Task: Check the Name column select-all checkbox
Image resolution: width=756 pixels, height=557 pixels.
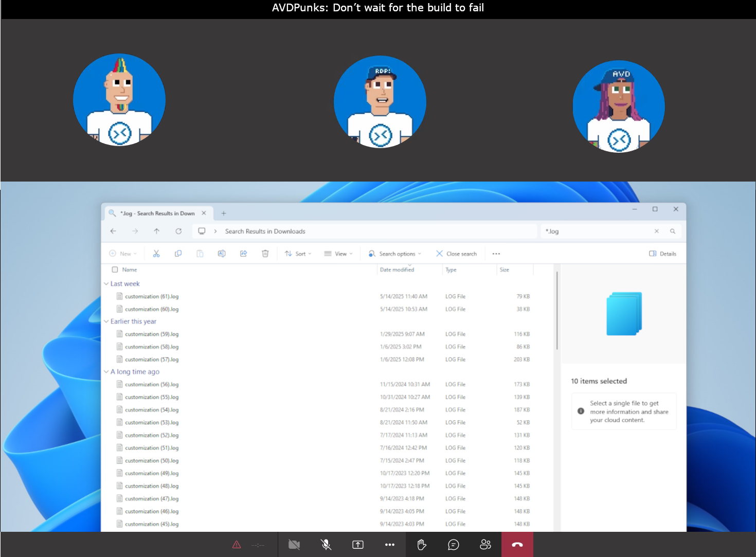Action: (115, 269)
